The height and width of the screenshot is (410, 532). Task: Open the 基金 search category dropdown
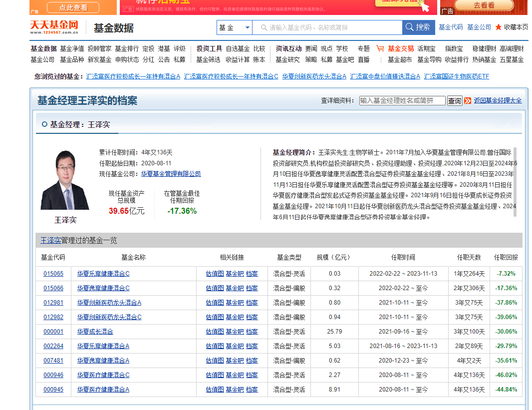(235, 27)
